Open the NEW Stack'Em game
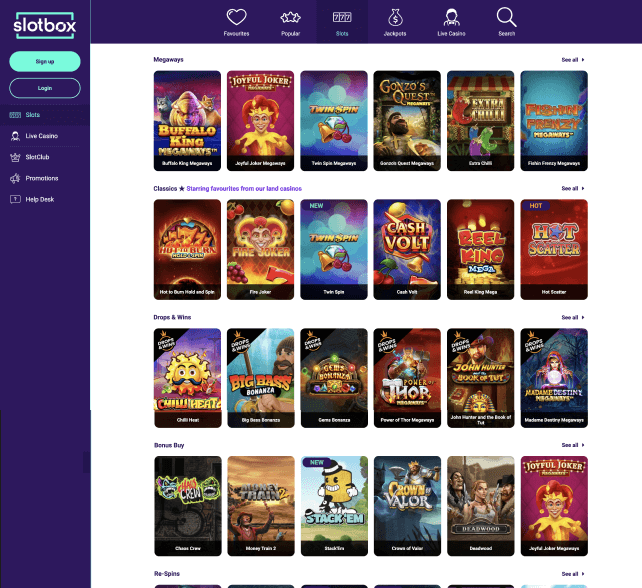 tap(334, 506)
